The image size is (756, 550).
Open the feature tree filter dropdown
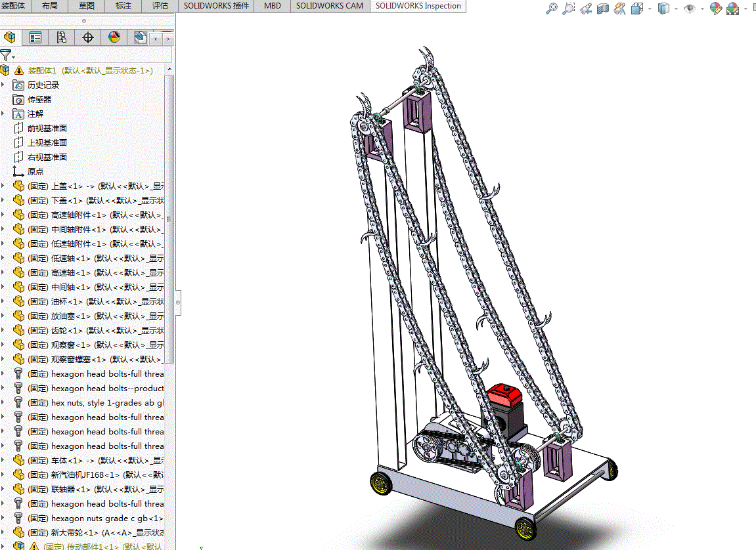7,55
